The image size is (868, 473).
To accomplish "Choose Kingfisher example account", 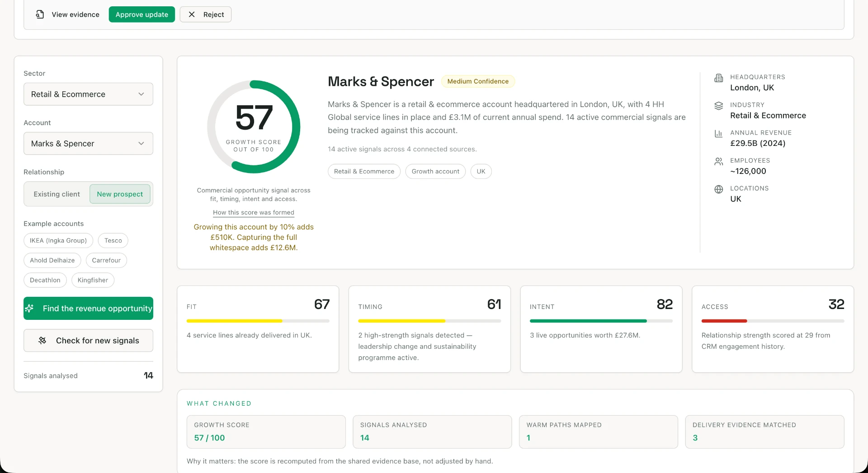I will coord(93,280).
